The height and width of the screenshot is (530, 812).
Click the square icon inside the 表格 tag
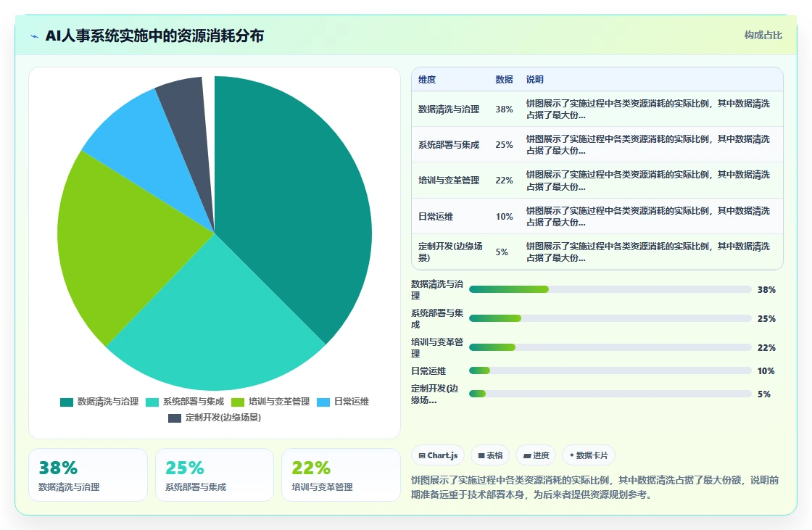[x=481, y=456]
